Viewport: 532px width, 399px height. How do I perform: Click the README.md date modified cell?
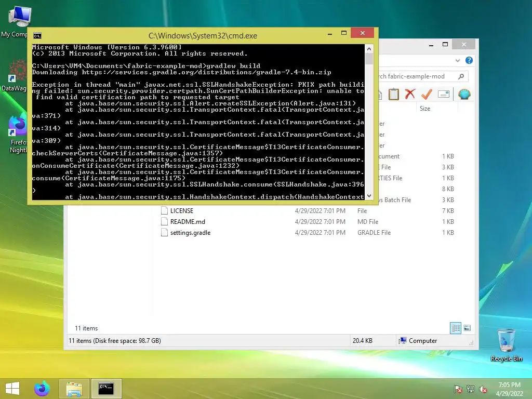pyautogui.click(x=320, y=221)
